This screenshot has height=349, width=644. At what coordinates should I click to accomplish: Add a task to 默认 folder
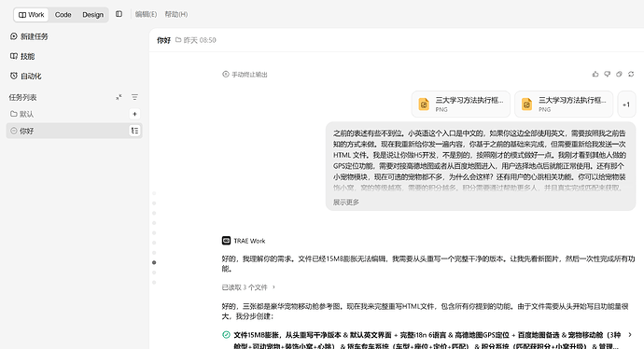(x=134, y=114)
